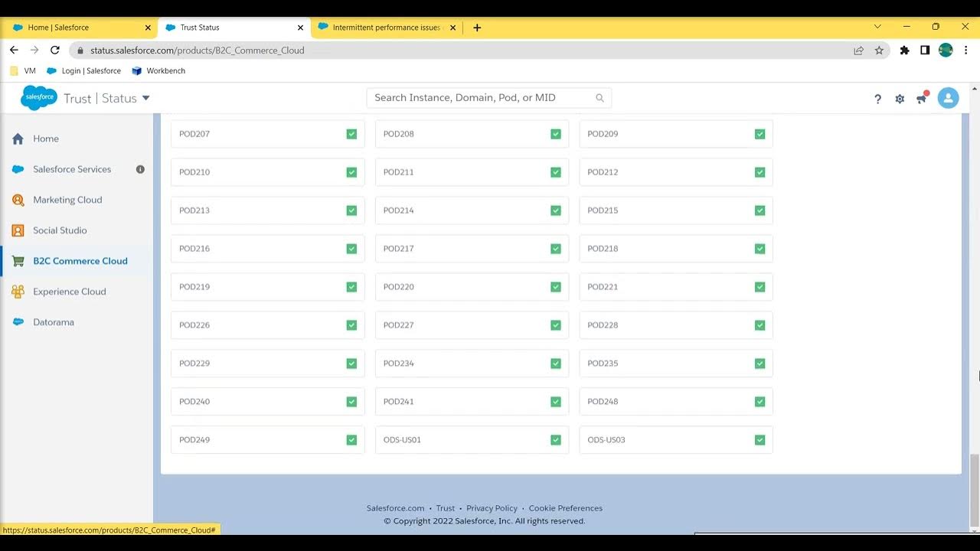Viewport: 980px width, 551px height.
Task: Click the Datorama cloud icon
Action: point(18,322)
